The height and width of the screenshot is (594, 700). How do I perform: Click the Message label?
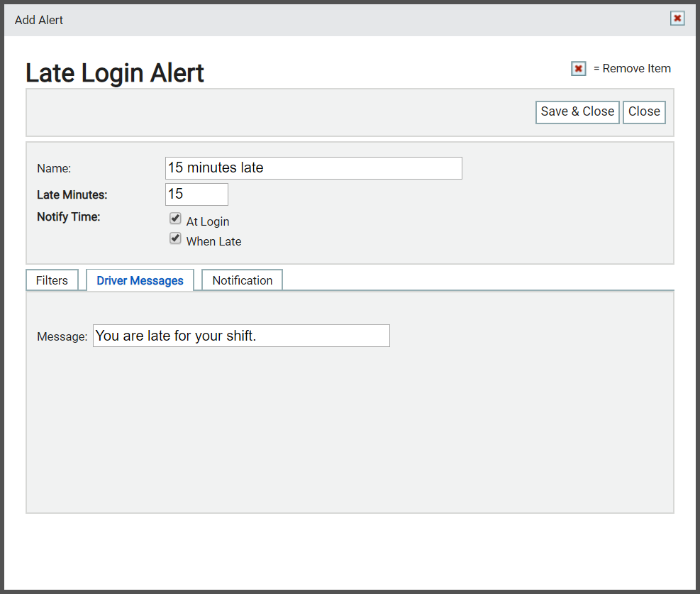tap(62, 336)
